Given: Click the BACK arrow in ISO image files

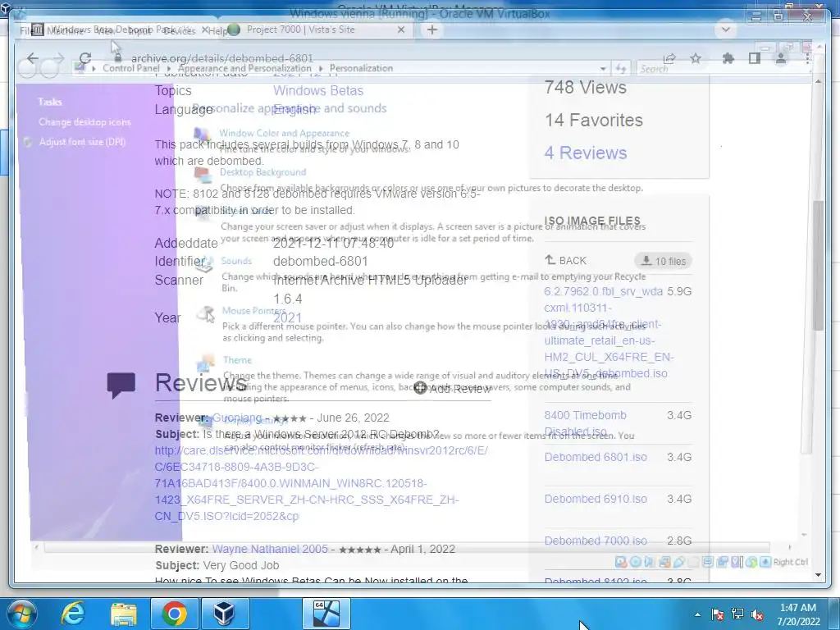Looking at the screenshot, I should [566, 260].
